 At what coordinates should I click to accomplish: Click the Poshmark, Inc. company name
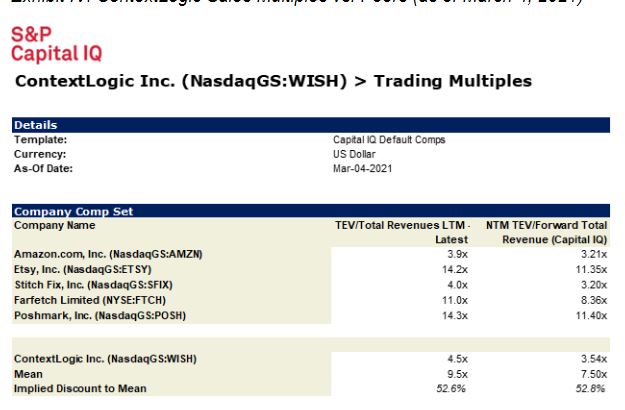(100, 314)
